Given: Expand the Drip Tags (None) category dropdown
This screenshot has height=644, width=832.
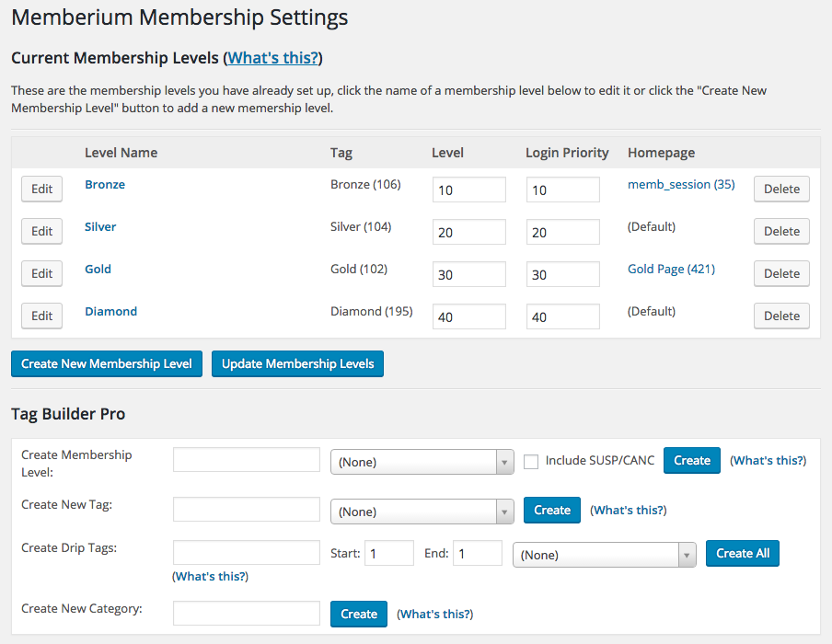Looking at the screenshot, I should [x=605, y=555].
